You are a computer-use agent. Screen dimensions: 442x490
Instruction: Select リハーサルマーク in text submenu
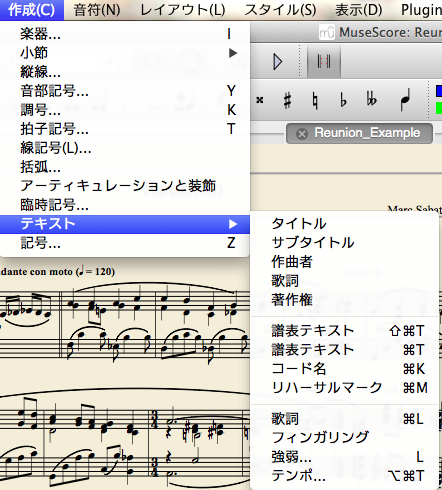click(345, 388)
